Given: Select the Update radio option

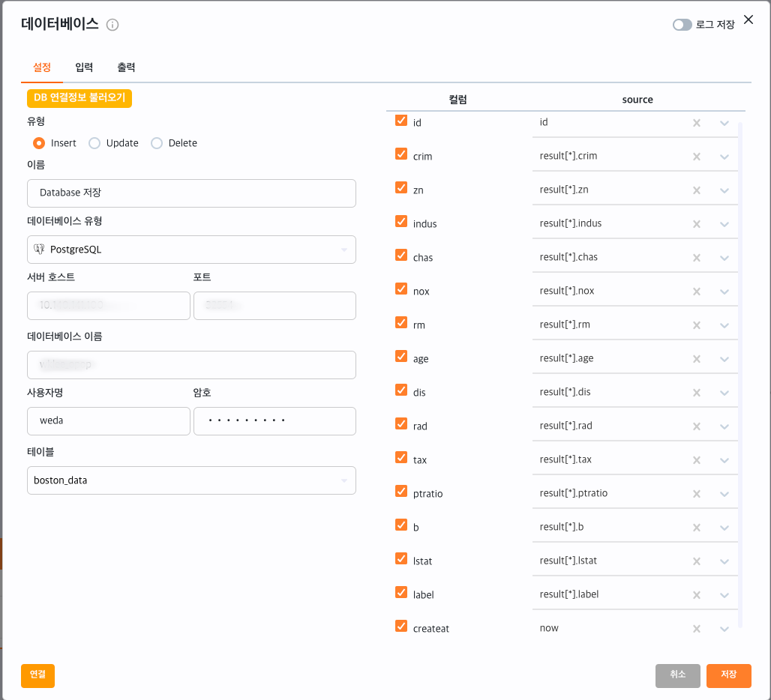Looking at the screenshot, I should [94, 143].
